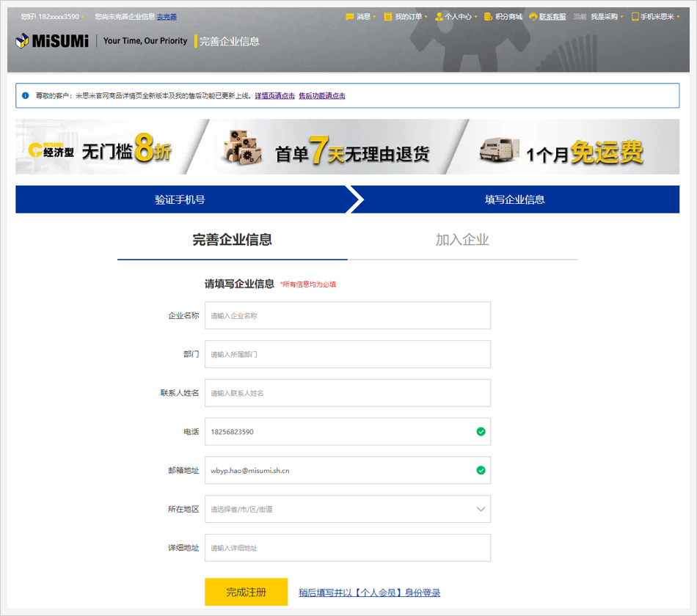697x616 pixels.
Task: Click the 完成注册 button
Action: 246,592
